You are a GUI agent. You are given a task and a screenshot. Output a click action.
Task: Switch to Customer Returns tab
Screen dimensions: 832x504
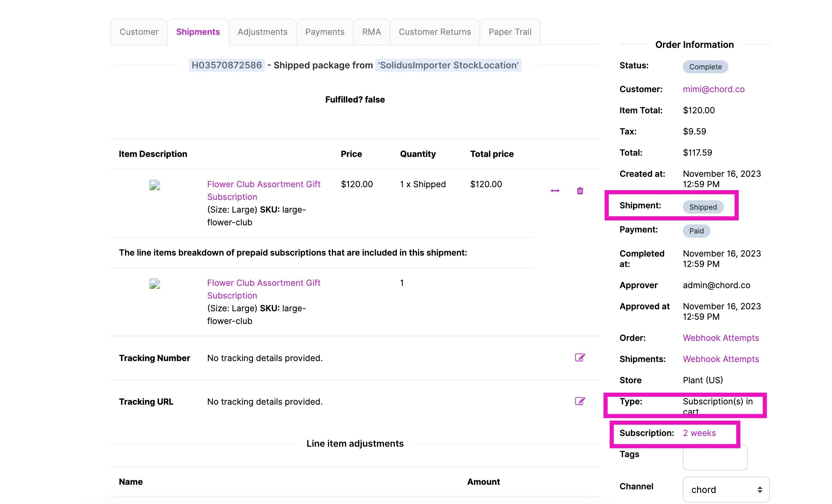coord(435,32)
